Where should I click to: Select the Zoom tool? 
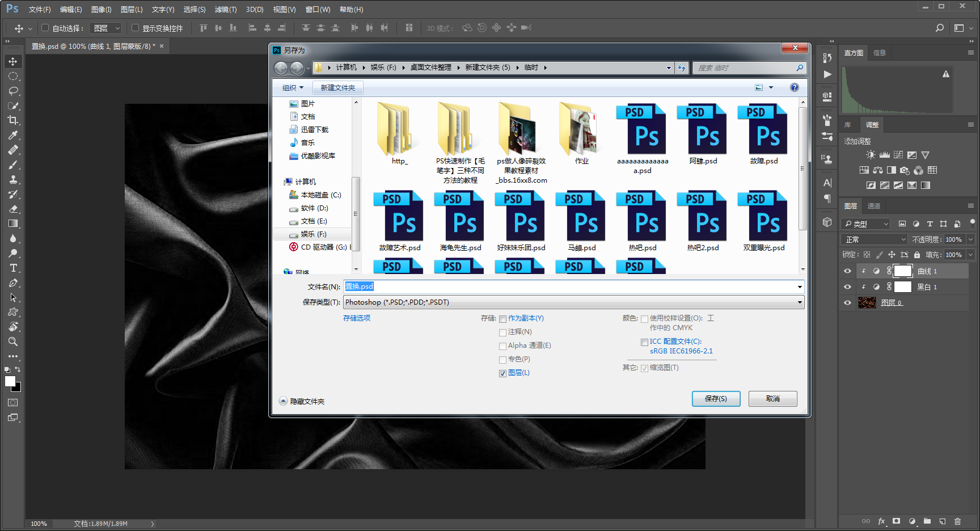[x=13, y=342]
